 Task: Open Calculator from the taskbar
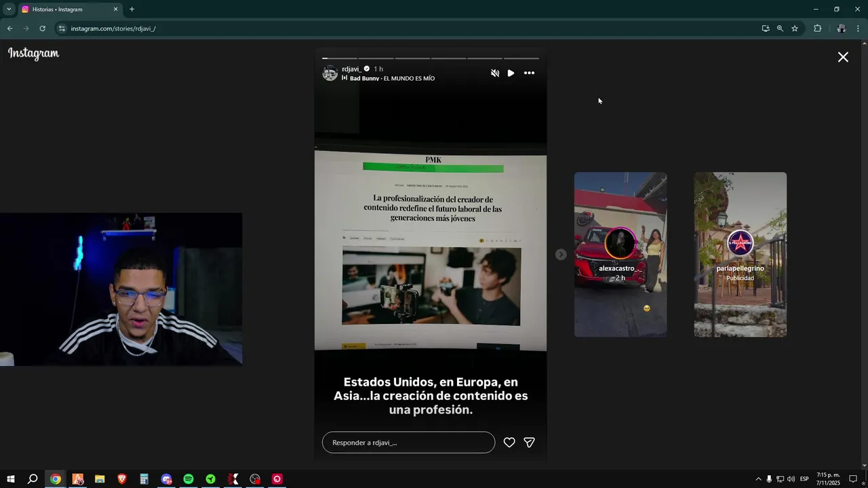[144, 479]
